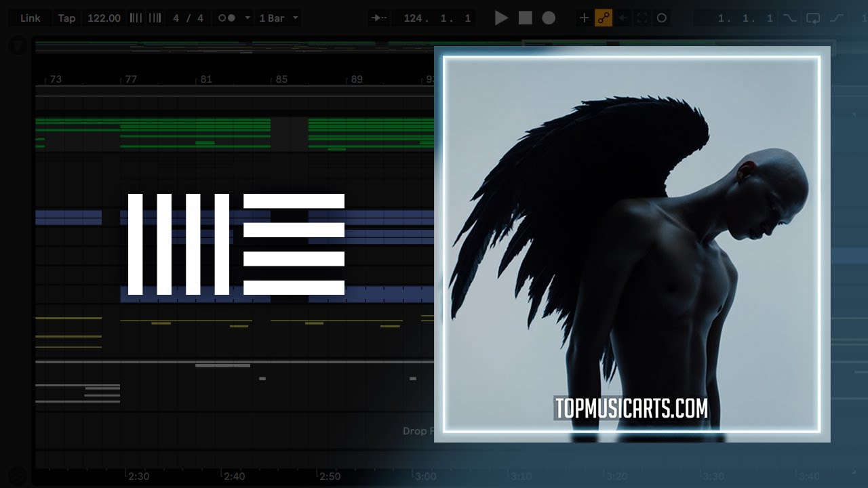Viewport: 868px width, 488px height.
Task: Toggle the Follow playback icon
Action: (379, 18)
